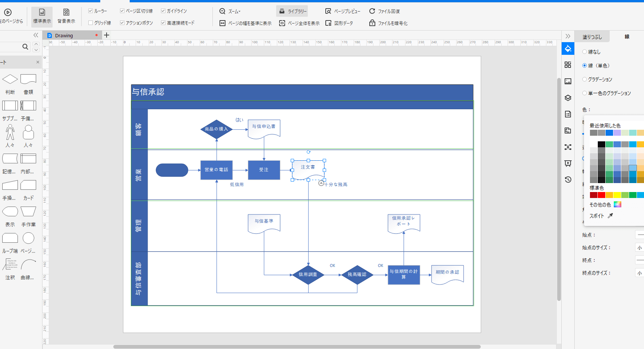644x349 pixels.
Task: Open the ズーム dropdown
Action: [230, 11]
